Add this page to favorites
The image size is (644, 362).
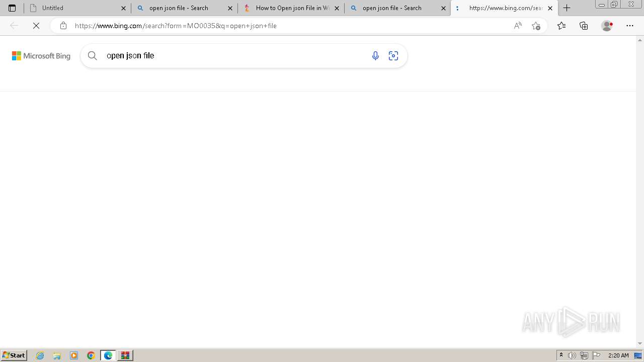pos(536,26)
